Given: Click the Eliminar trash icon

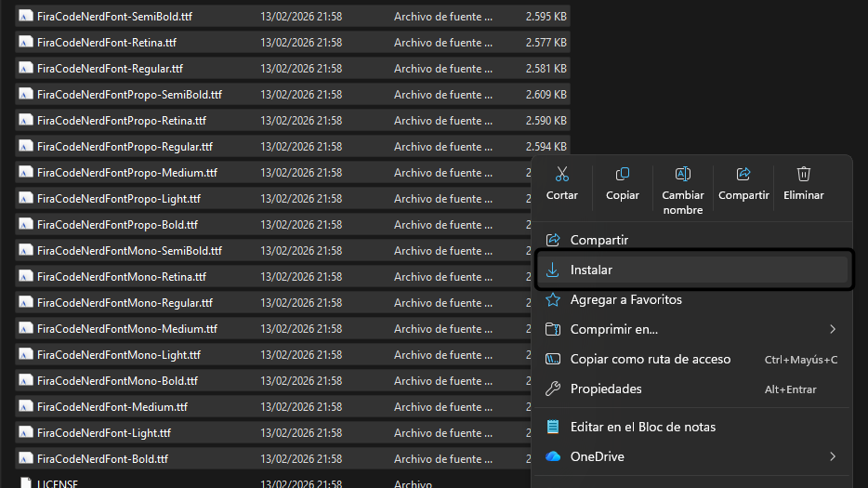Looking at the screenshot, I should 804,174.
